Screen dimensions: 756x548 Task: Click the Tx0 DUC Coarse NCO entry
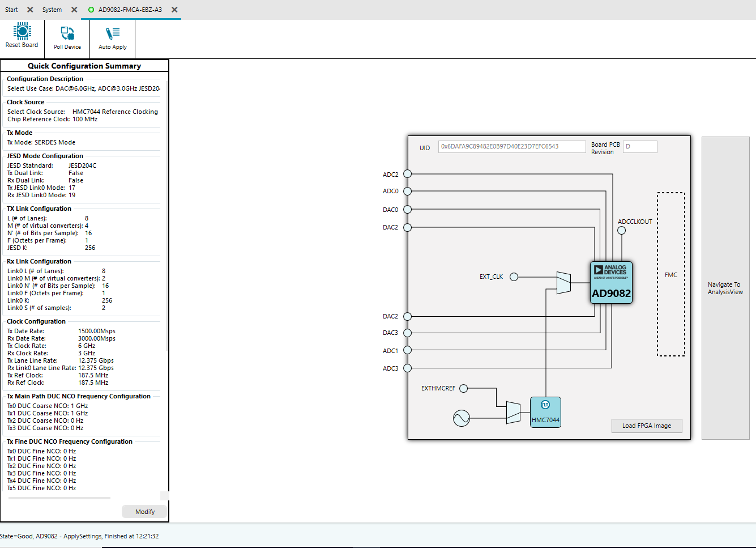(48, 406)
